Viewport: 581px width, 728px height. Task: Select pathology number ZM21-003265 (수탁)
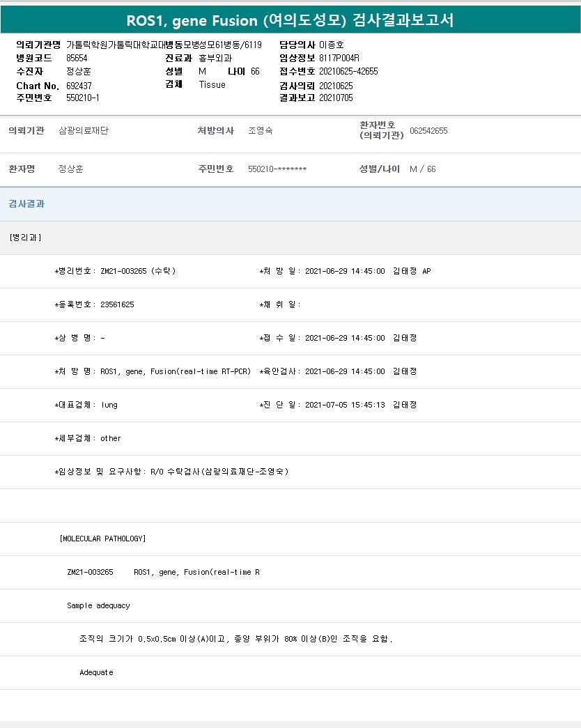(x=138, y=271)
